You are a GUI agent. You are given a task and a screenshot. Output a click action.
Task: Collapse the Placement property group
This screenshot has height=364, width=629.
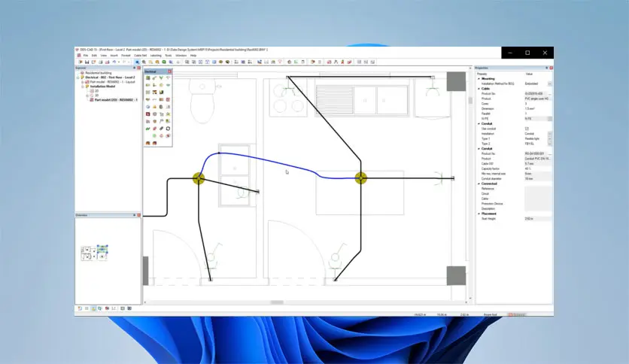tap(479, 214)
